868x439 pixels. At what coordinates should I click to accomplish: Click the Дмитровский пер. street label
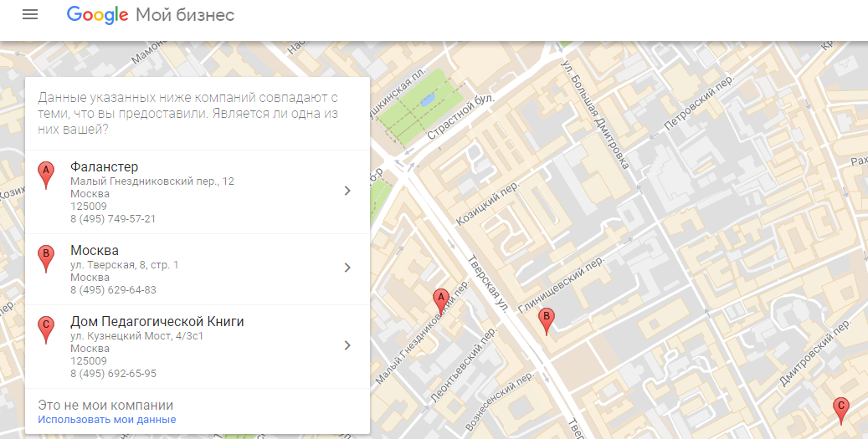(814, 354)
